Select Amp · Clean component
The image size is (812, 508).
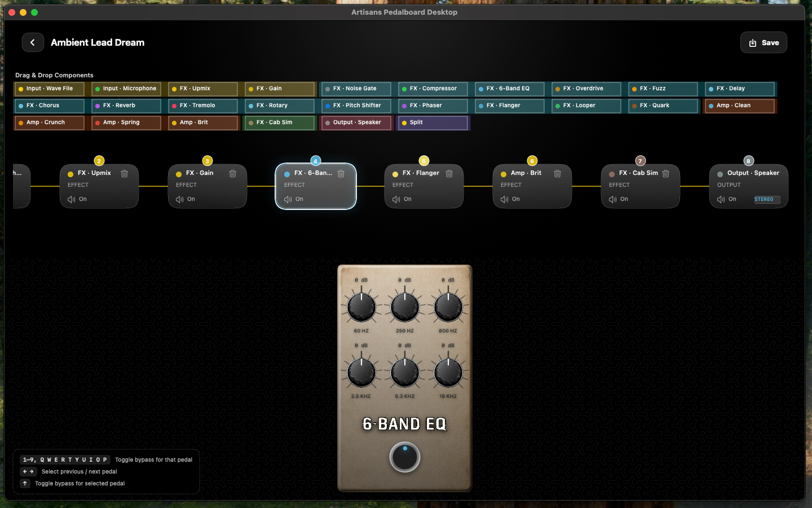click(x=740, y=106)
